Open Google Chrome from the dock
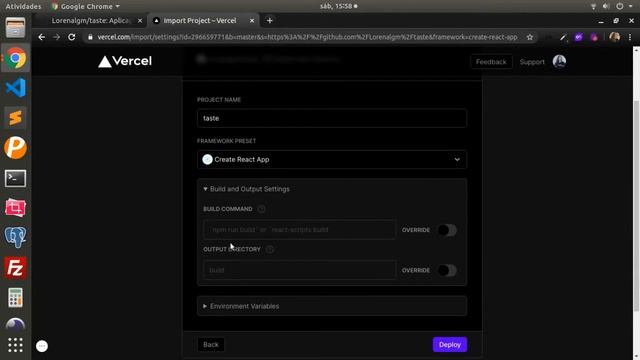 (x=16, y=58)
